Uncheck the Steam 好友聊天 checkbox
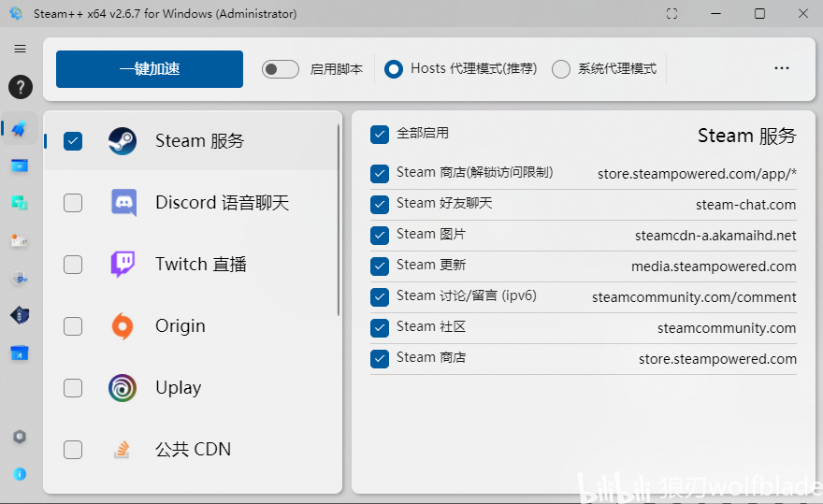823x504 pixels. tap(380, 205)
